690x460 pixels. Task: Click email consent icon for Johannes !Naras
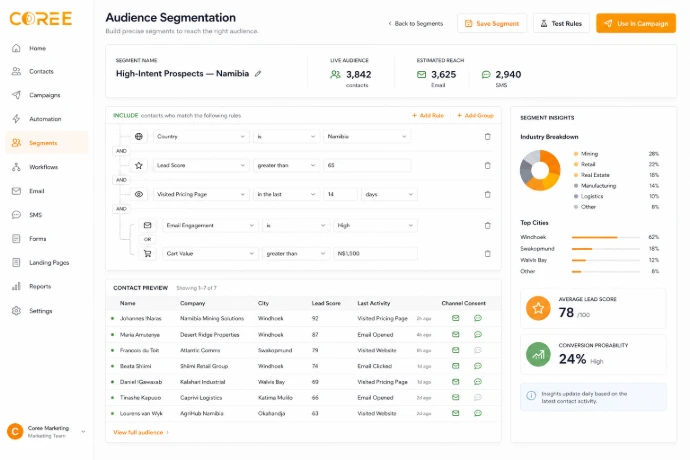click(455, 318)
